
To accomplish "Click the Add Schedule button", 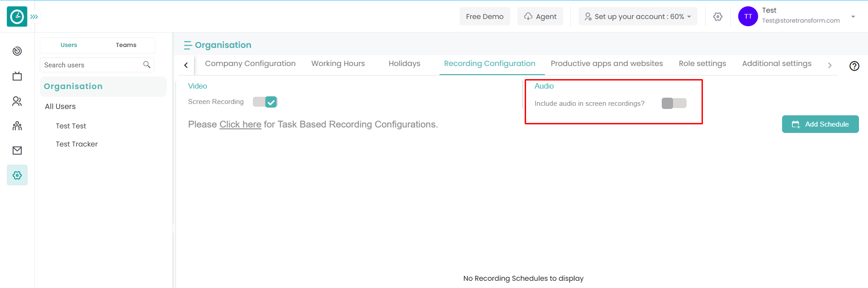I will 820,124.
